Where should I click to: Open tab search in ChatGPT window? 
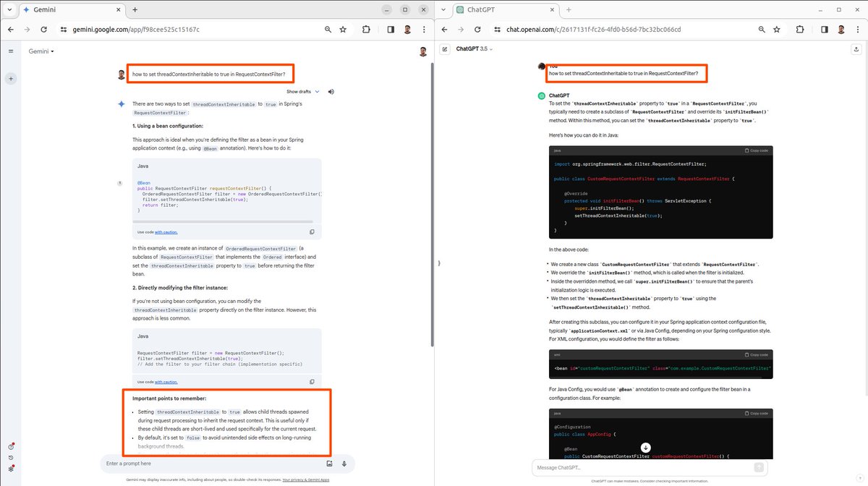point(442,10)
